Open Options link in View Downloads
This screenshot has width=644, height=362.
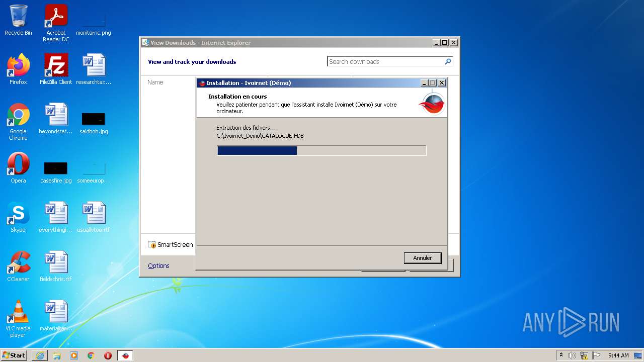(158, 265)
